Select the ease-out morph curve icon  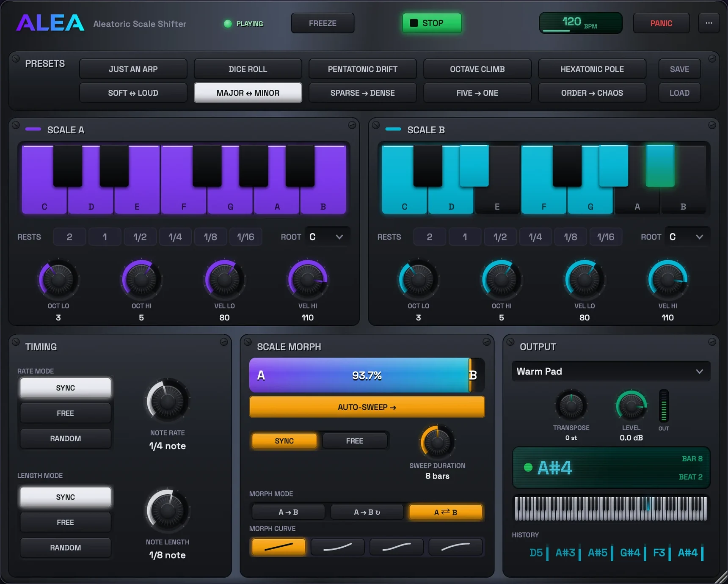point(455,547)
